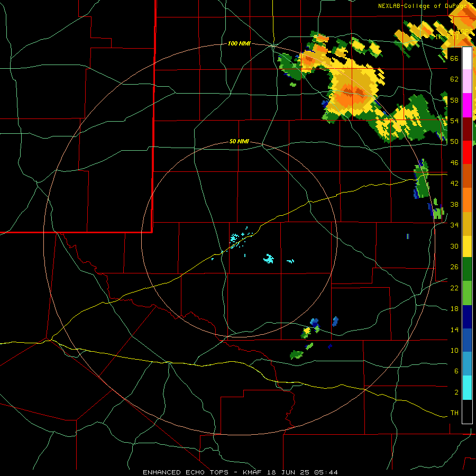Image resolution: width=476 pixels, height=476 pixels.
Task: Click the '2' legend value
Action: click(x=456, y=392)
